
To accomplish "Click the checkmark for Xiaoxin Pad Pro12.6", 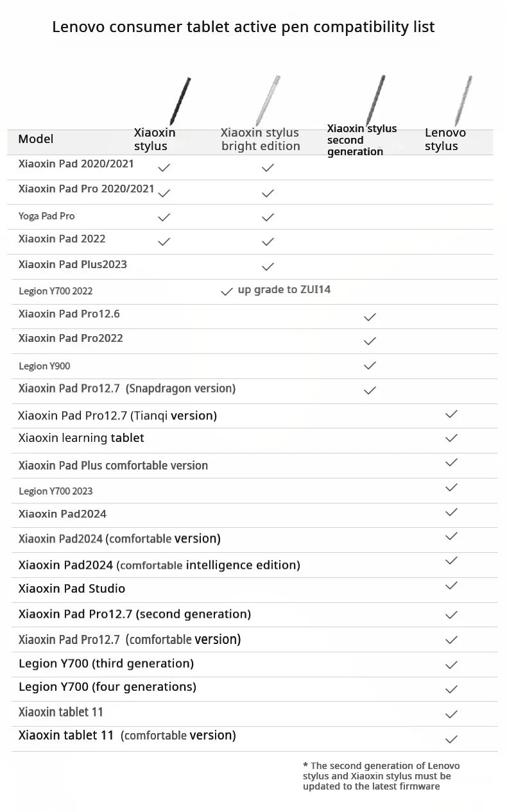I will [370, 317].
